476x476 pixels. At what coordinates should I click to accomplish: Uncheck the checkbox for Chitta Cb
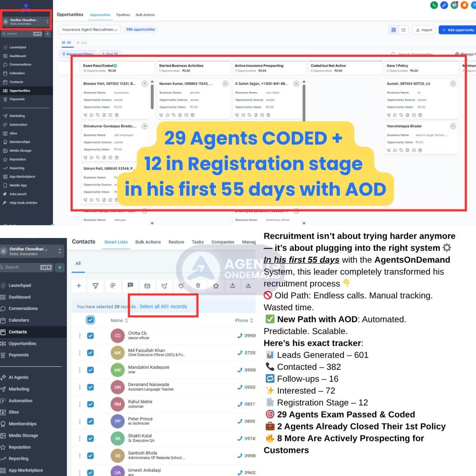coord(90,335)
